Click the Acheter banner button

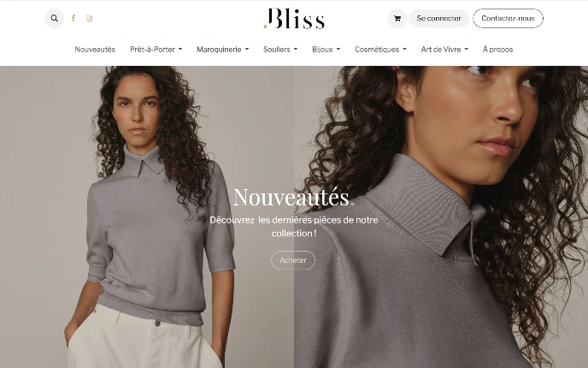293,260
